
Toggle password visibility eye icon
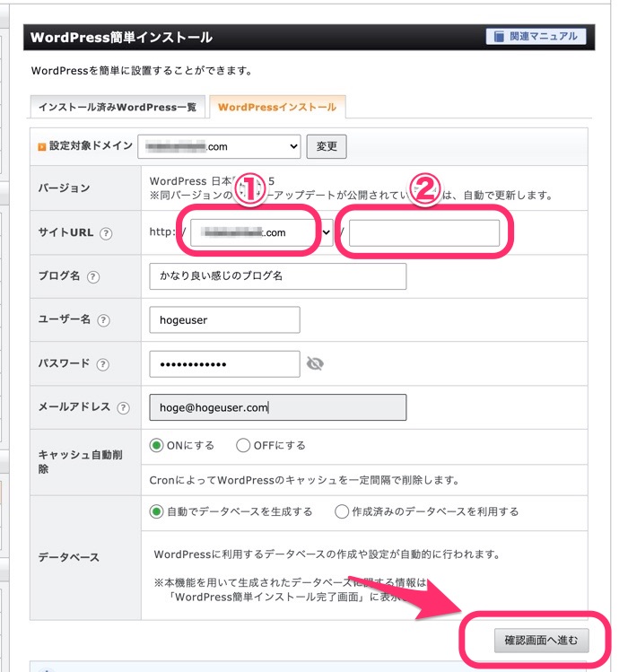[315, 364]
